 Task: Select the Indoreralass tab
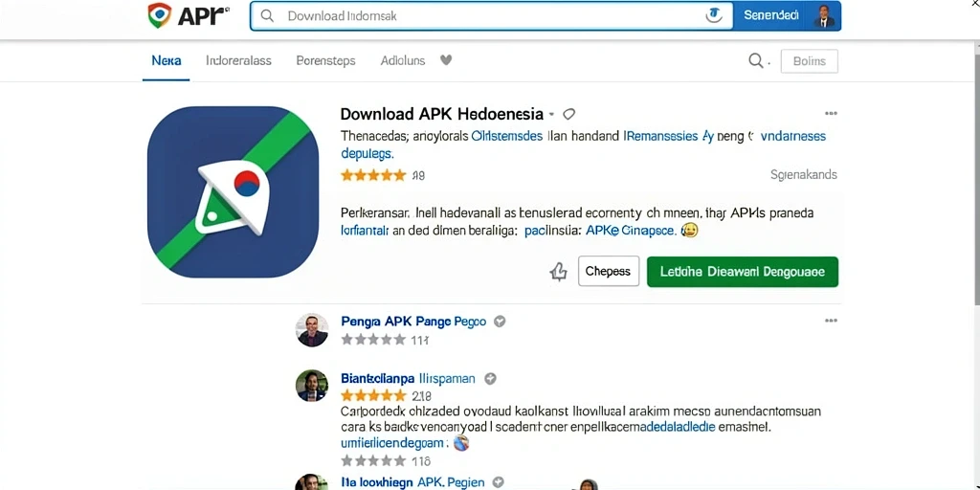[x=238, y=60]
